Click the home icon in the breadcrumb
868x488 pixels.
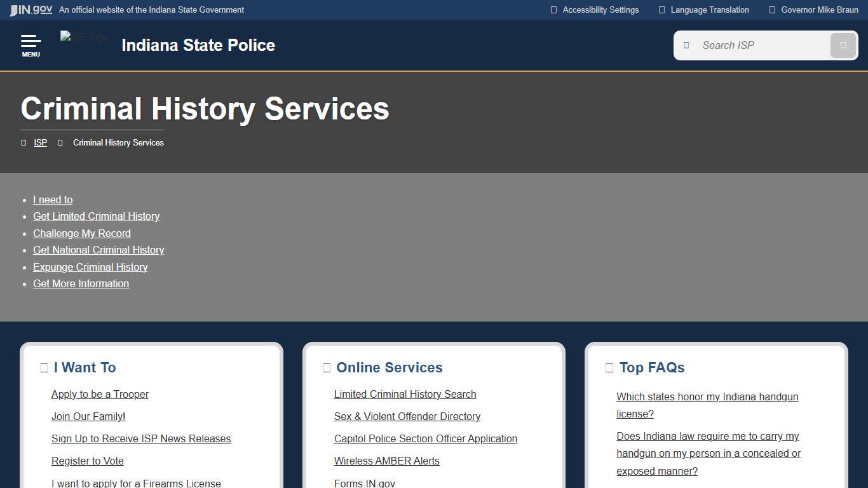[x=24, y=142]
